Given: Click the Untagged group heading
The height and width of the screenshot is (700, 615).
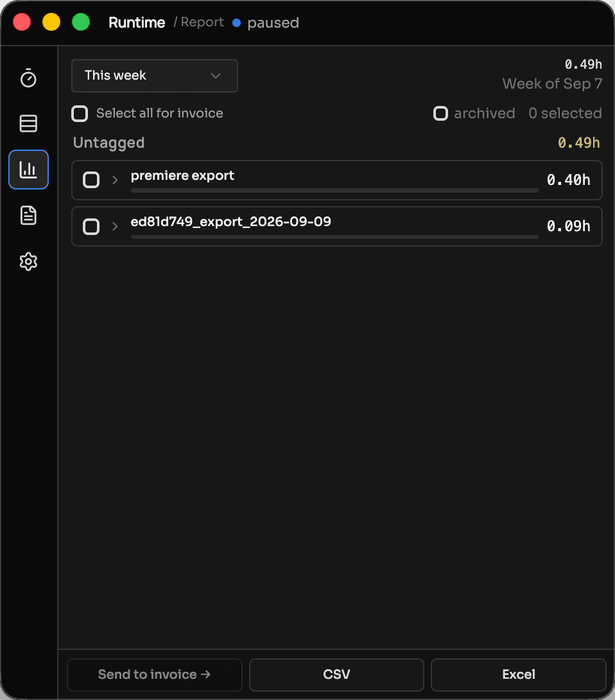Looking at the screenshot, I should point(108,143).
